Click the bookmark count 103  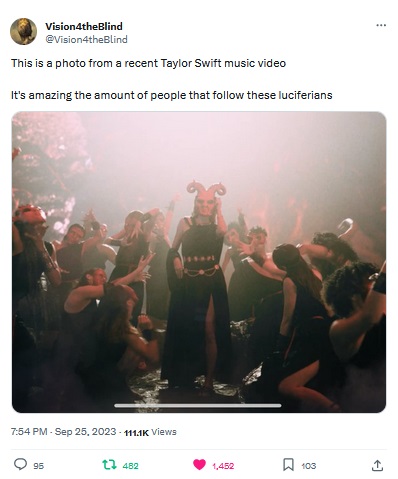[x=309, y=466]
